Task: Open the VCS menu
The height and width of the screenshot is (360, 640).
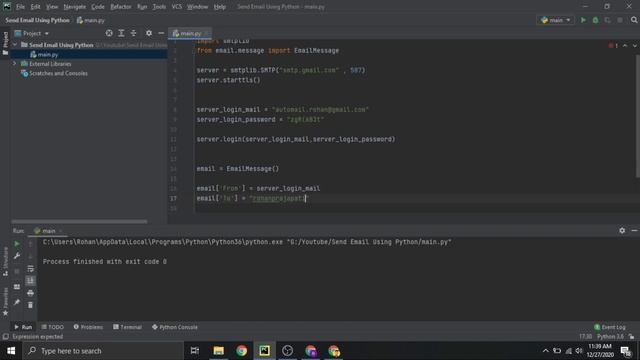Action: [x=177, y=7]
